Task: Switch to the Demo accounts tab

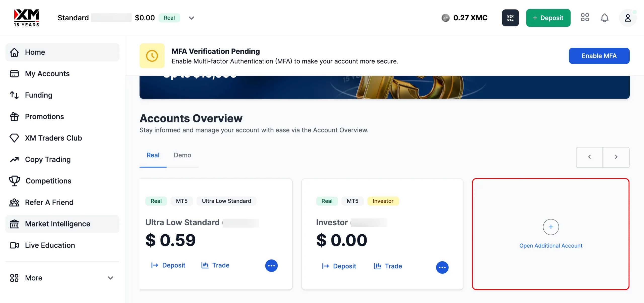Action: tap(182, 155)
